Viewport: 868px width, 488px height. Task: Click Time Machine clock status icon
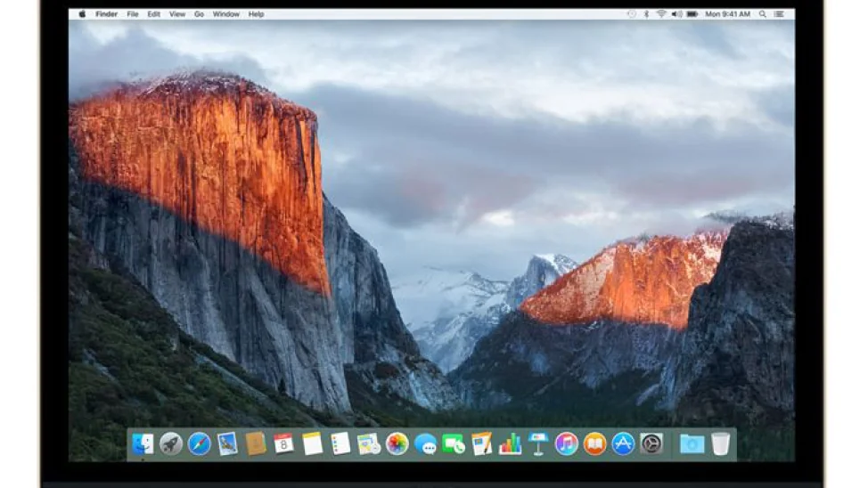pos(632,14)
